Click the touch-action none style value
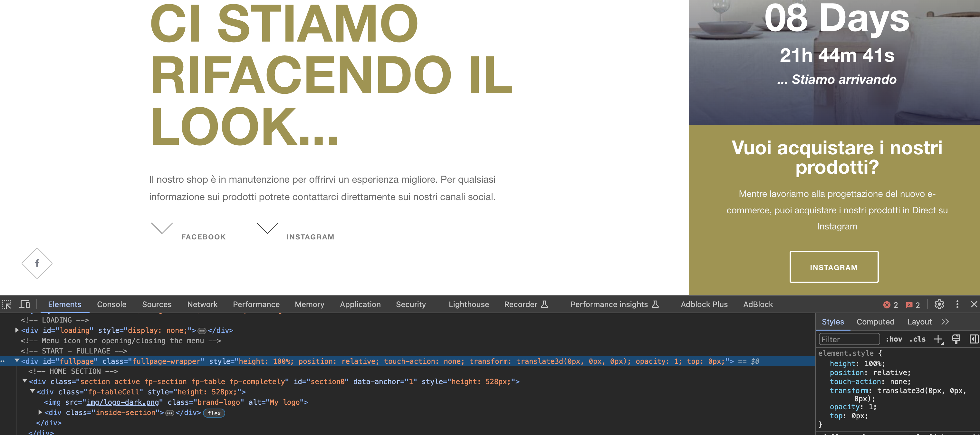 898,382
